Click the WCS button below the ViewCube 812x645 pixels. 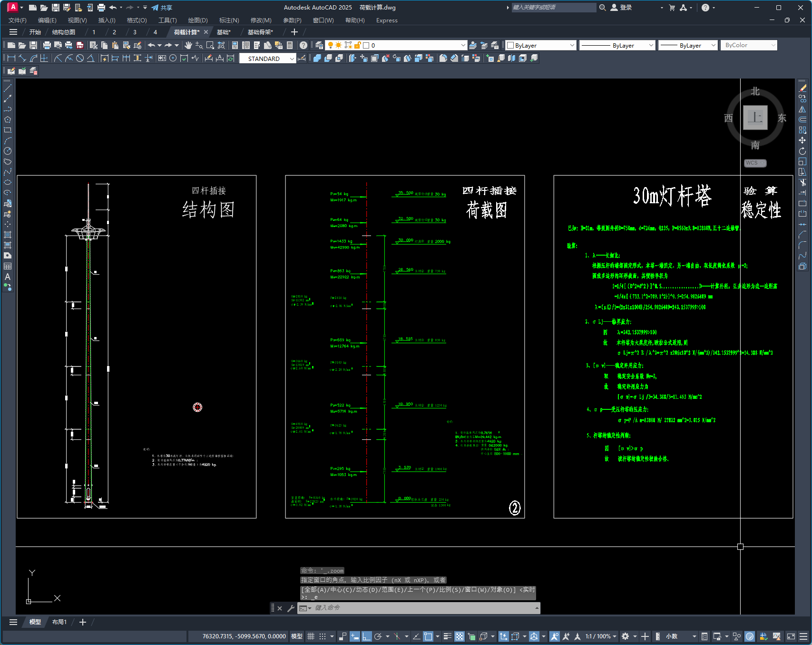coord(755,163)
